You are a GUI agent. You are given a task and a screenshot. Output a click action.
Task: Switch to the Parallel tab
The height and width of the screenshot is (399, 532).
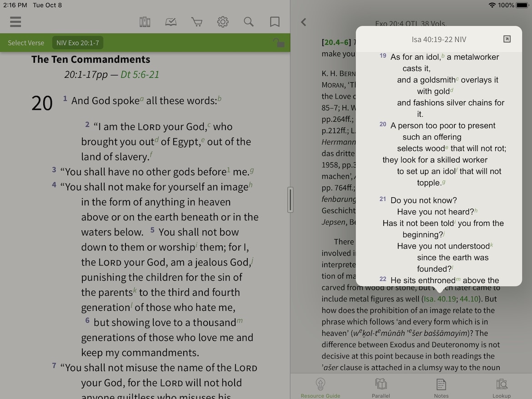coord(381,388)
